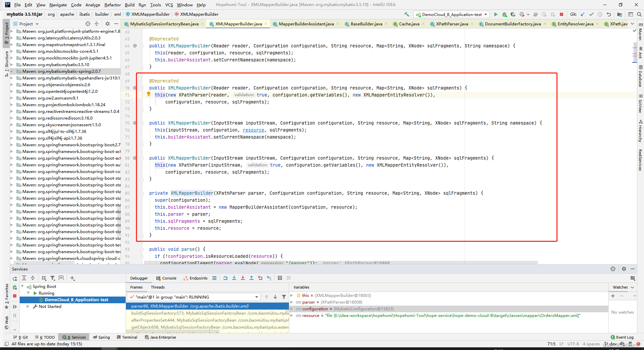Switch to Console tab in debugger
Screen dimensions: 644x350
(166, 278)
